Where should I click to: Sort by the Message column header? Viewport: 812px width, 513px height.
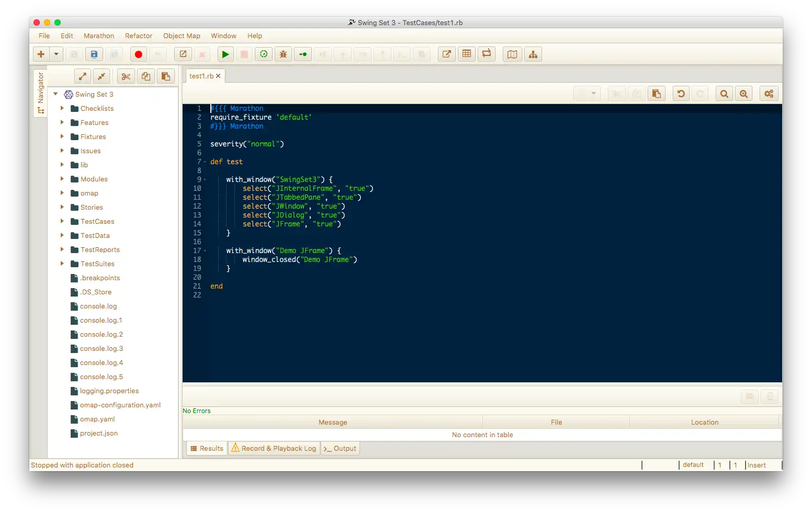pyautogui.click(x=333, y=423)
